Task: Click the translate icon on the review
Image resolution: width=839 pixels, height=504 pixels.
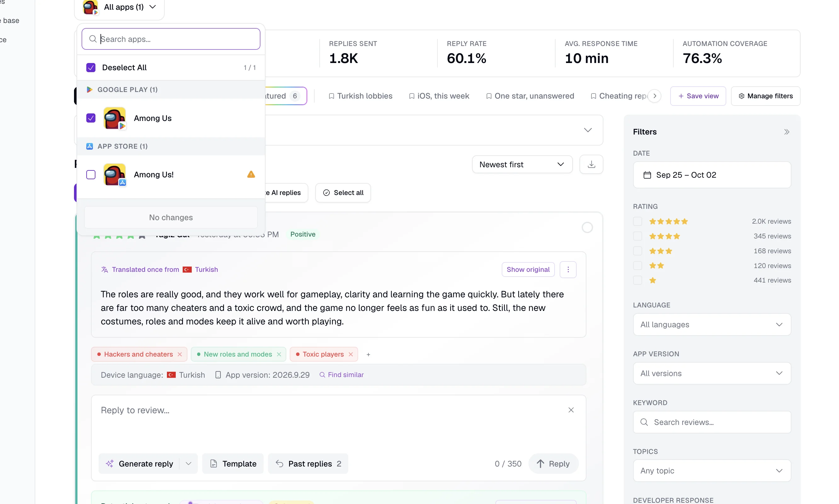Action: coord(105,270)
